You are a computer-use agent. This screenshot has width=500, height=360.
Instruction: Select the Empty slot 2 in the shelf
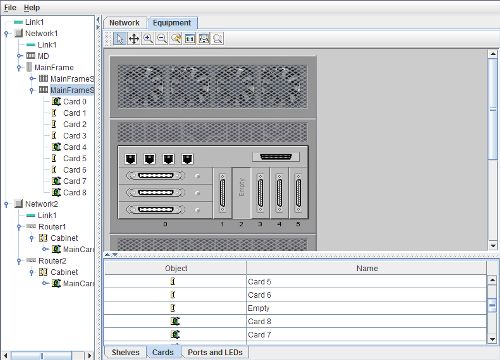click(x=241, y=193)
